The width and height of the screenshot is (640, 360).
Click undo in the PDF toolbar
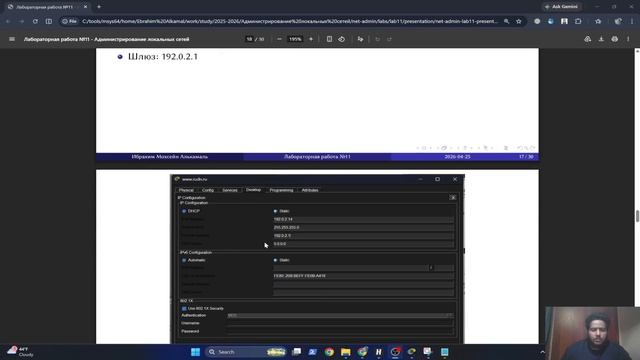pos(378,39)
